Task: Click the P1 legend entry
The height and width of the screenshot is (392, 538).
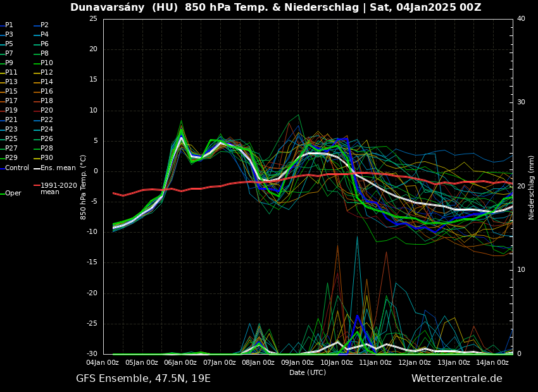Action: 9,25
